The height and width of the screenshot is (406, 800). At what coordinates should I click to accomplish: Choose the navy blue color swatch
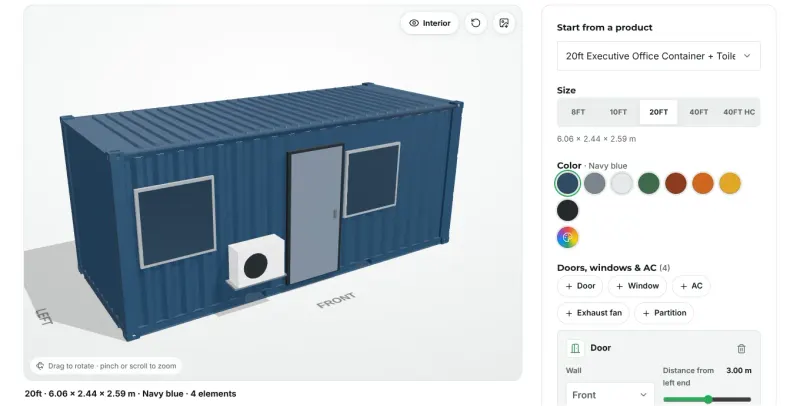[x=567, y=183]
